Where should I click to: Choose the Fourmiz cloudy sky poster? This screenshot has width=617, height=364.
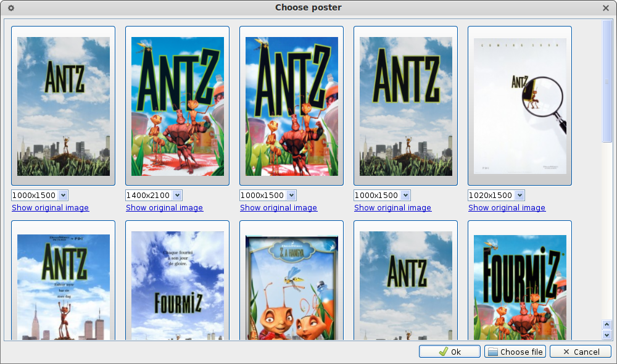click(x=178, y=280)
